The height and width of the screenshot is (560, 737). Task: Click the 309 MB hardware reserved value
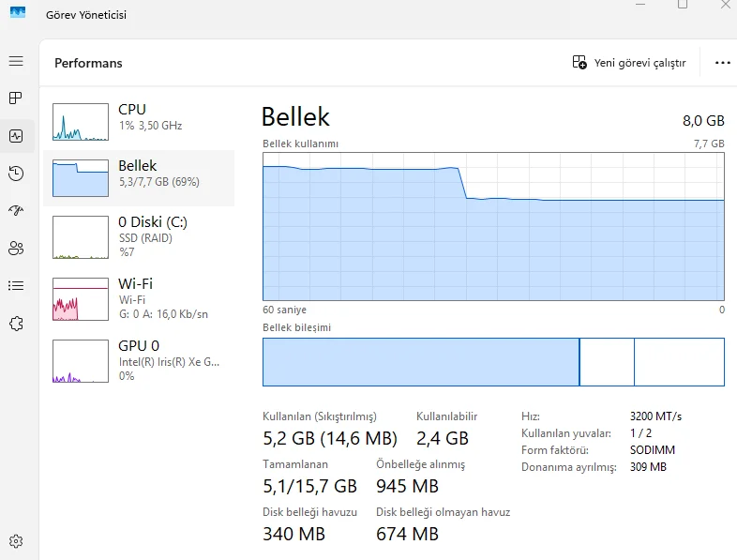coord(648,467)
